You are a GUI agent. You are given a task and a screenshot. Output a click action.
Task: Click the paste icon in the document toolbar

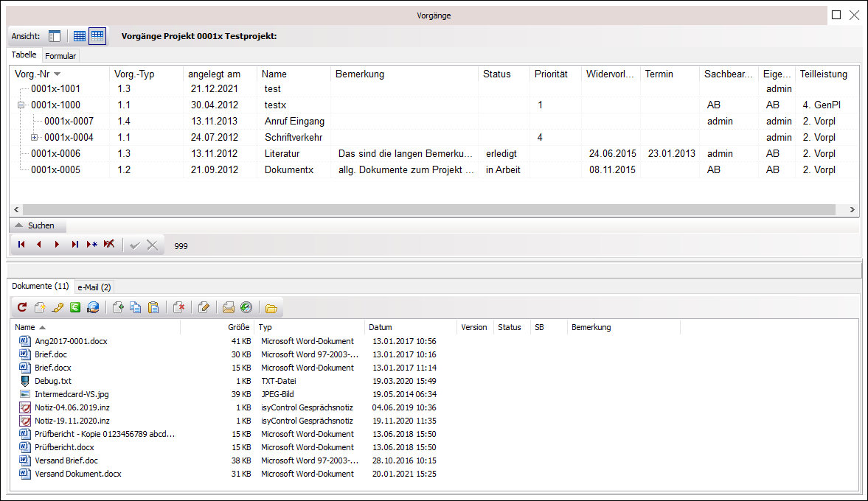tap(153, 307)
